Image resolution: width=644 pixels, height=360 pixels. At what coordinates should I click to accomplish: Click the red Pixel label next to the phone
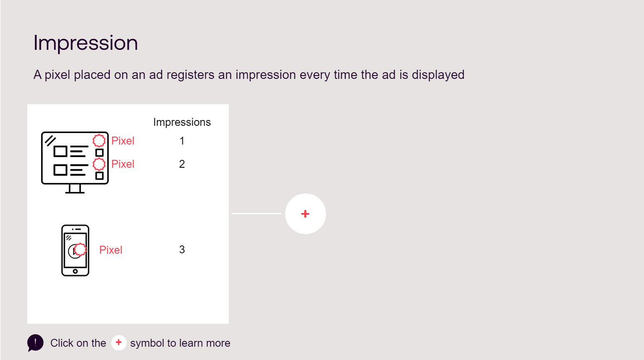[x=111, y=250]
